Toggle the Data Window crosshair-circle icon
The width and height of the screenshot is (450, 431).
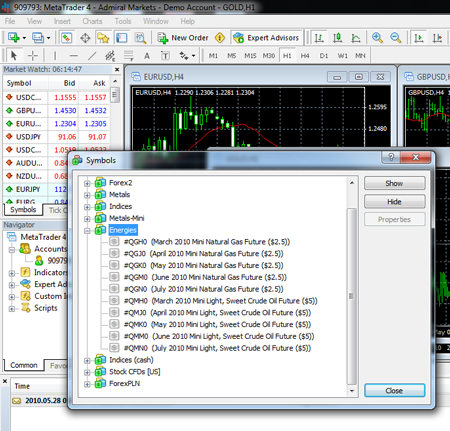click(85, 38)
